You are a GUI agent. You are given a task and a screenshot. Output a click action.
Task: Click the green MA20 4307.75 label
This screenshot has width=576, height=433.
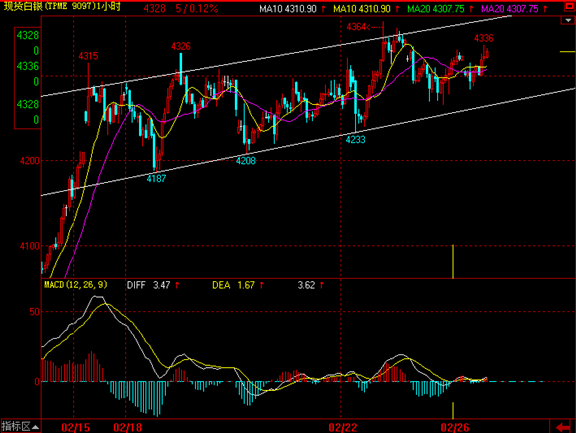(x=436, y=9)
